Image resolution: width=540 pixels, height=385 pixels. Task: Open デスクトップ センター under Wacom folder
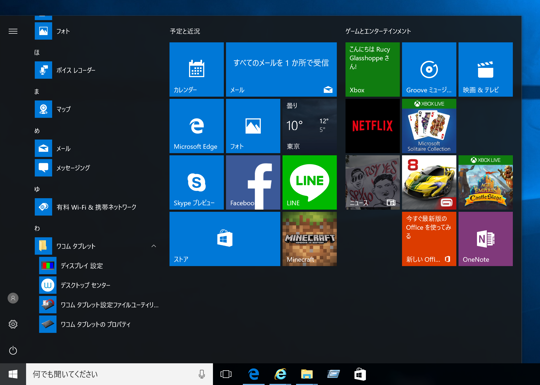pos(99,285)
